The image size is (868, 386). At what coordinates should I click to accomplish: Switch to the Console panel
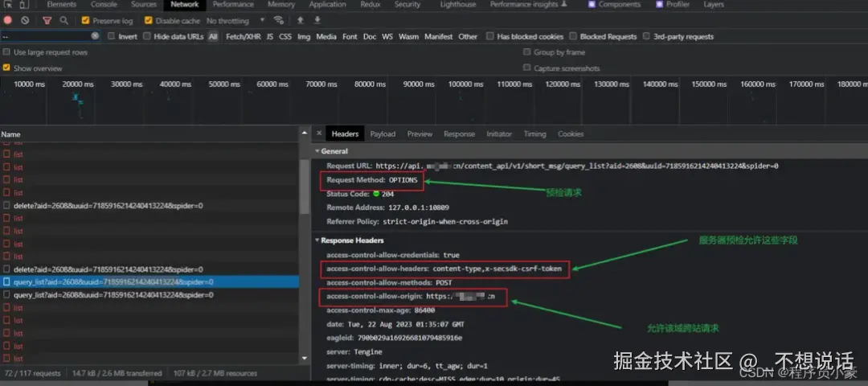(104, 5)
